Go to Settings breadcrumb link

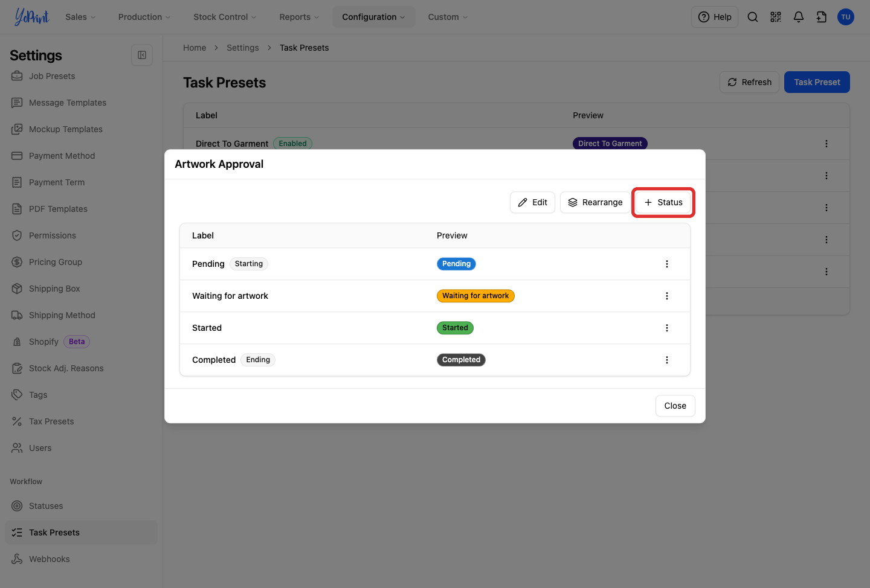tap(243, 48)
